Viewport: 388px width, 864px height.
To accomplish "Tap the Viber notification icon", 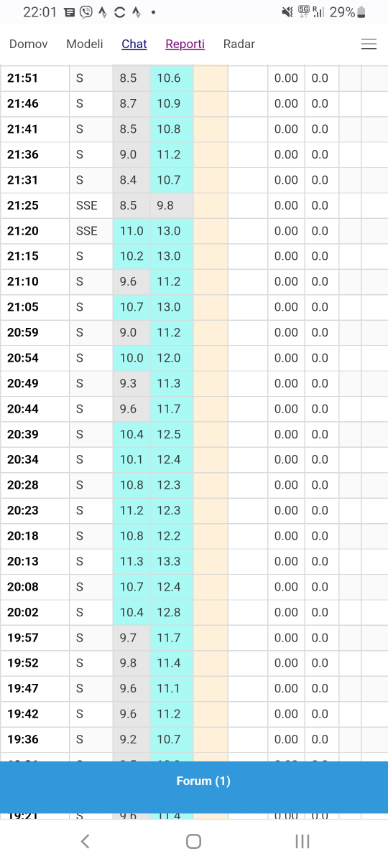I will pyautogui.click(x=86, y=12).
